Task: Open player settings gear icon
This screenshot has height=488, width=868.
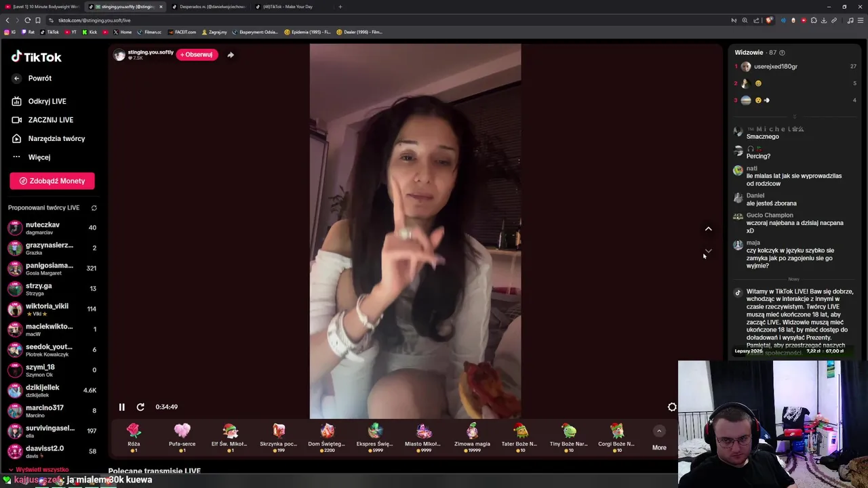Action: pos(672,407)
